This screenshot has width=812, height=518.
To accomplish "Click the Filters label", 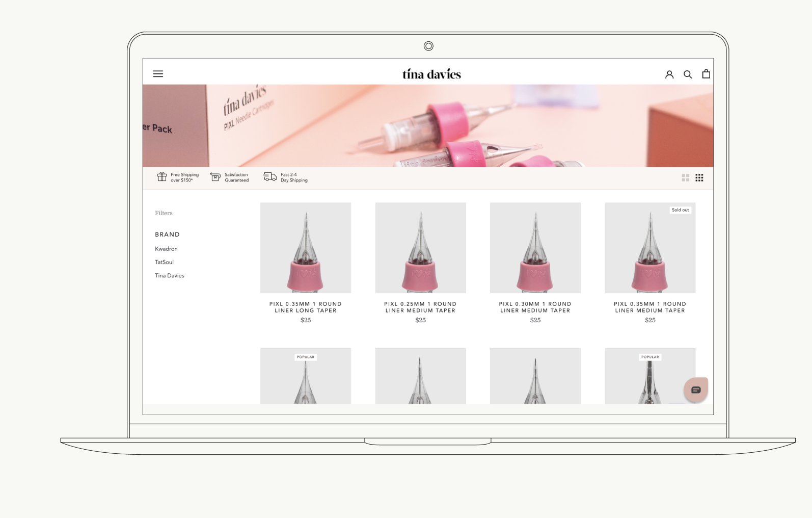I will (164, 213).
